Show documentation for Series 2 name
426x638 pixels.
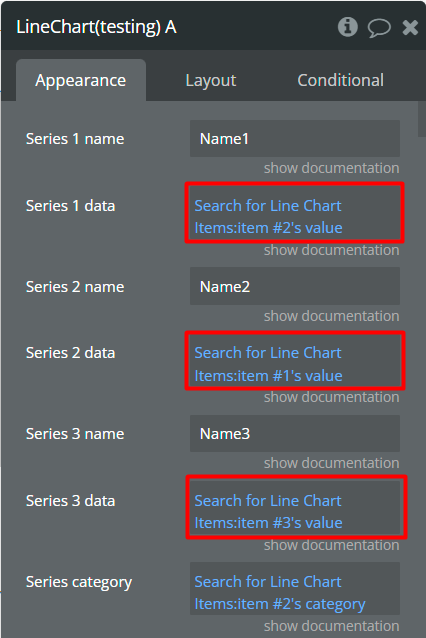click(331, 316)
